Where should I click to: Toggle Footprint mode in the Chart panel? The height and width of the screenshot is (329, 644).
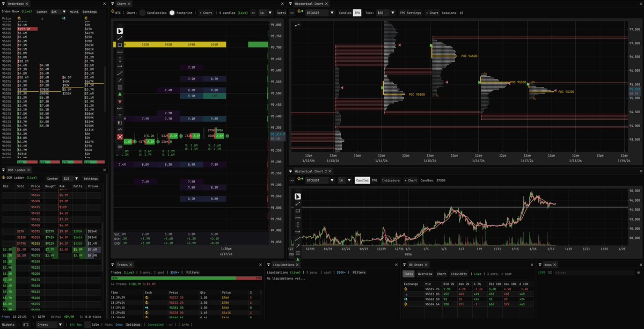(x=172, y=12)
